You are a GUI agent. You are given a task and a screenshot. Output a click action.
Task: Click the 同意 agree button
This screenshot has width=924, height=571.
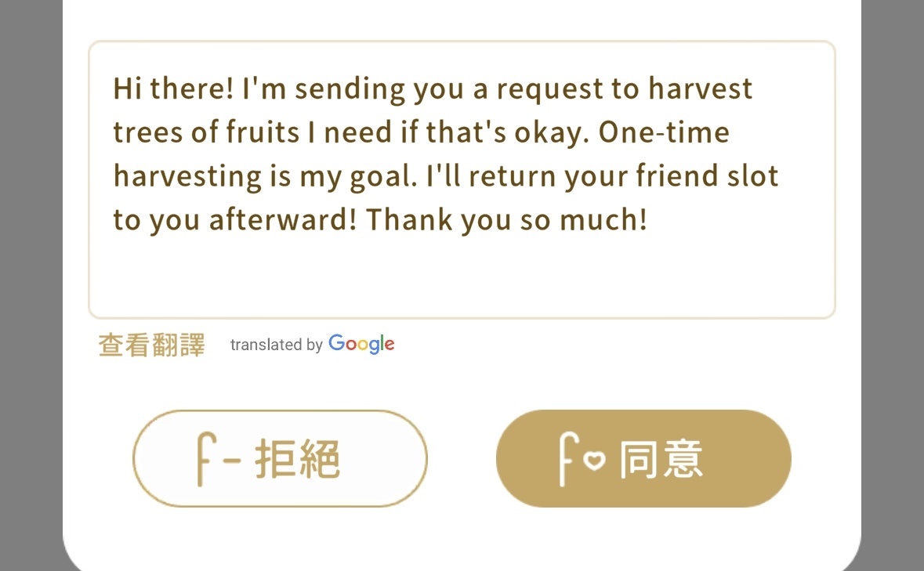click(x=643, y=458)
